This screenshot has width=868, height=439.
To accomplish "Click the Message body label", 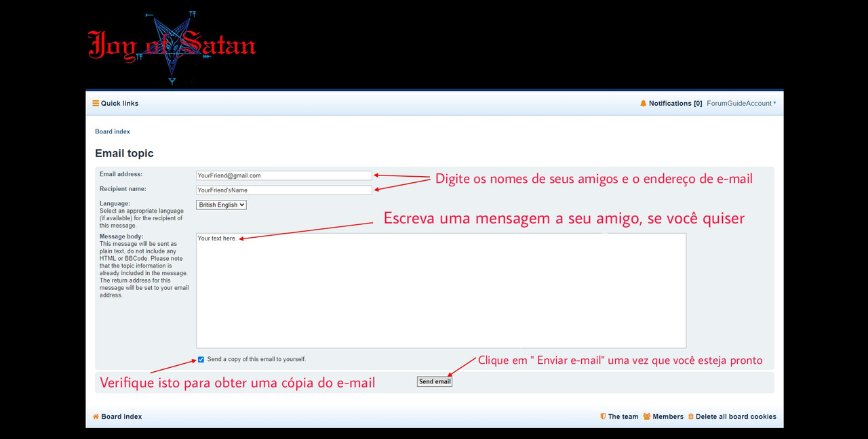I will tap(121, 236).
